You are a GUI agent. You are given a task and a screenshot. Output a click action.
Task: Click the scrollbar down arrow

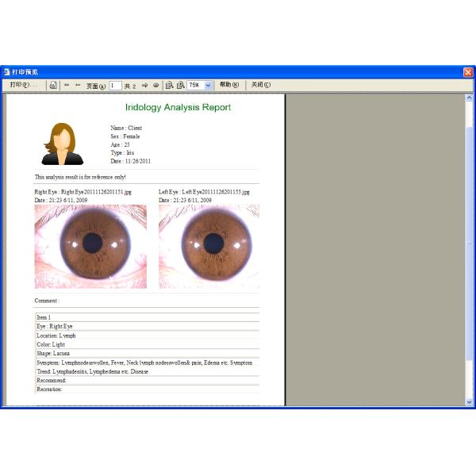pyautogui.click(x=469, y=402)
